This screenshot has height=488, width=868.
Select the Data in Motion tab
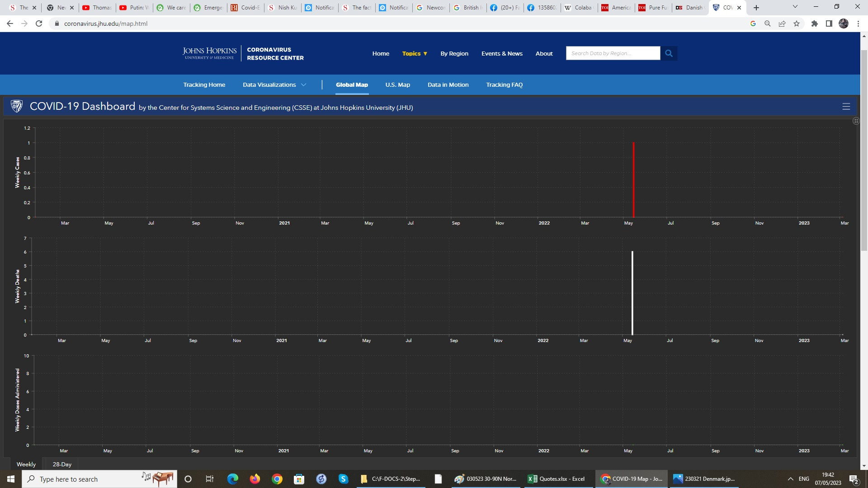448,84
